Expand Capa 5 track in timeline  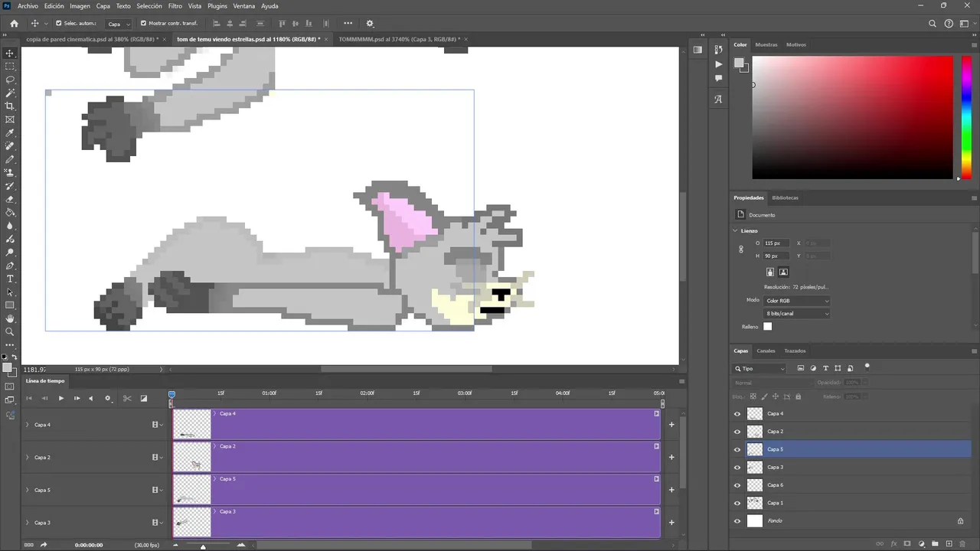point(28,490)
